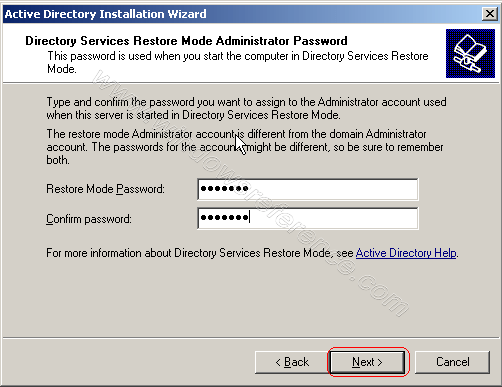Image resolution: width=502 pixels, height=387 pixels.
Task: Click the masked dots in Restore Mode Password
Action: point(224,189)
